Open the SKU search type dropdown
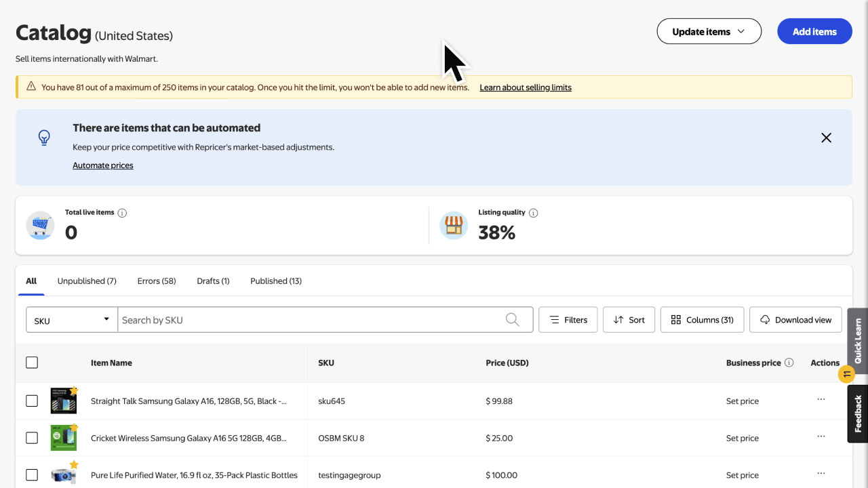This screenshot has width=868, height=488. pos(72,320)
